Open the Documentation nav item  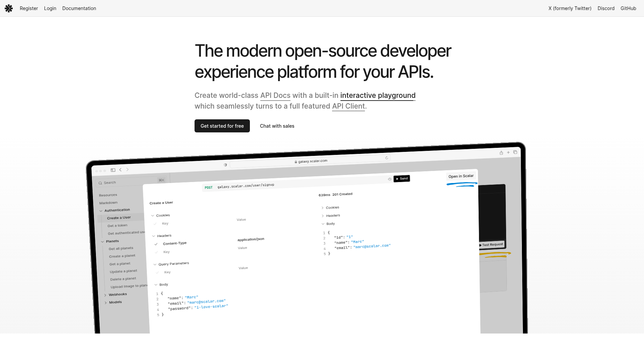79,8
